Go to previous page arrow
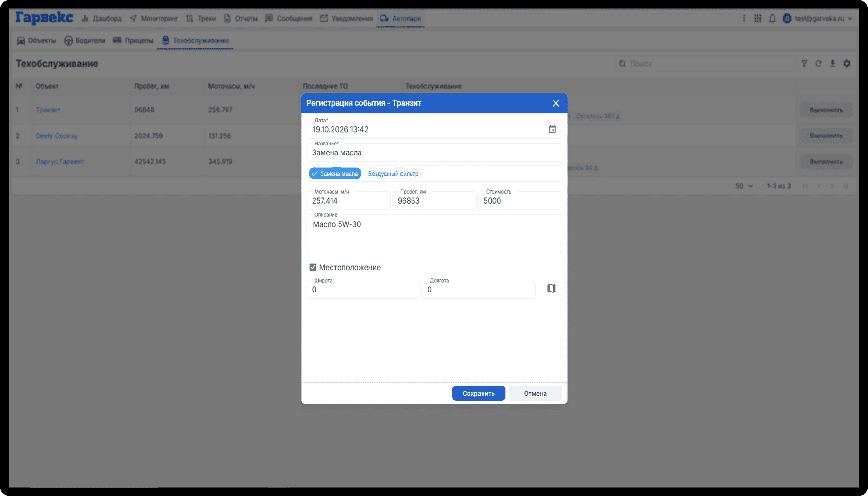868x496 pixels. [819, 186]
